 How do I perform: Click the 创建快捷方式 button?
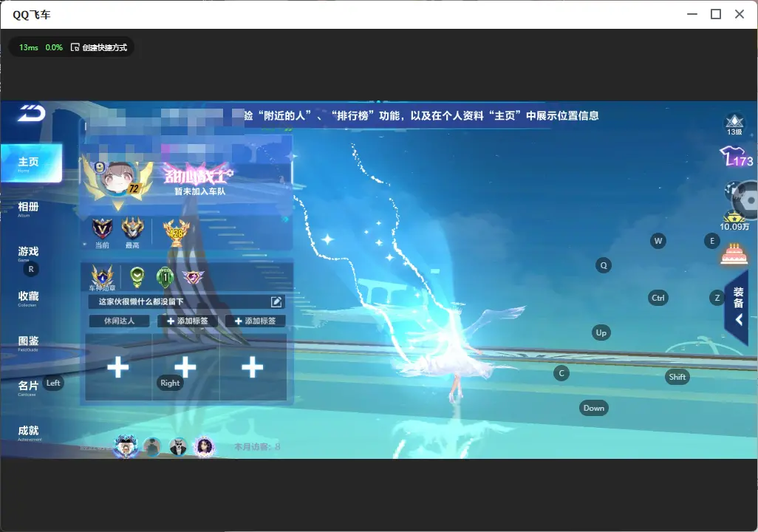pos(99,47)
